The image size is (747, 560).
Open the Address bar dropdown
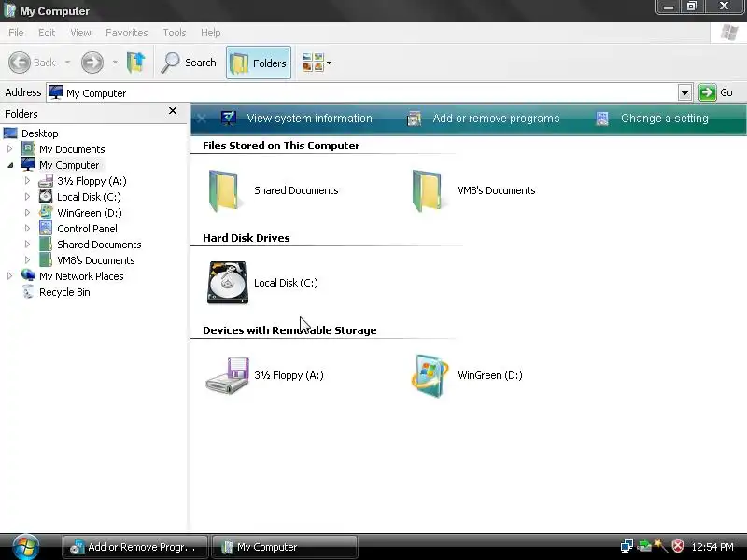[684, 92]
